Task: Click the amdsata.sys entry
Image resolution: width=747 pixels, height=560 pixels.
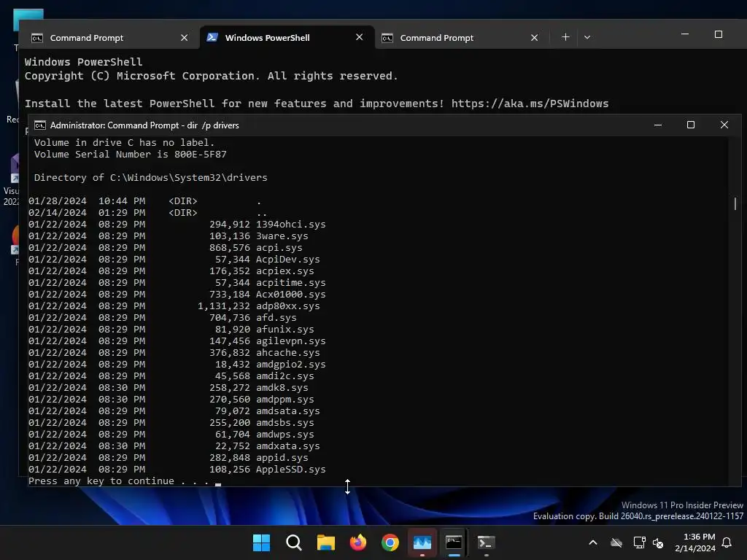Action: point(287,411)
